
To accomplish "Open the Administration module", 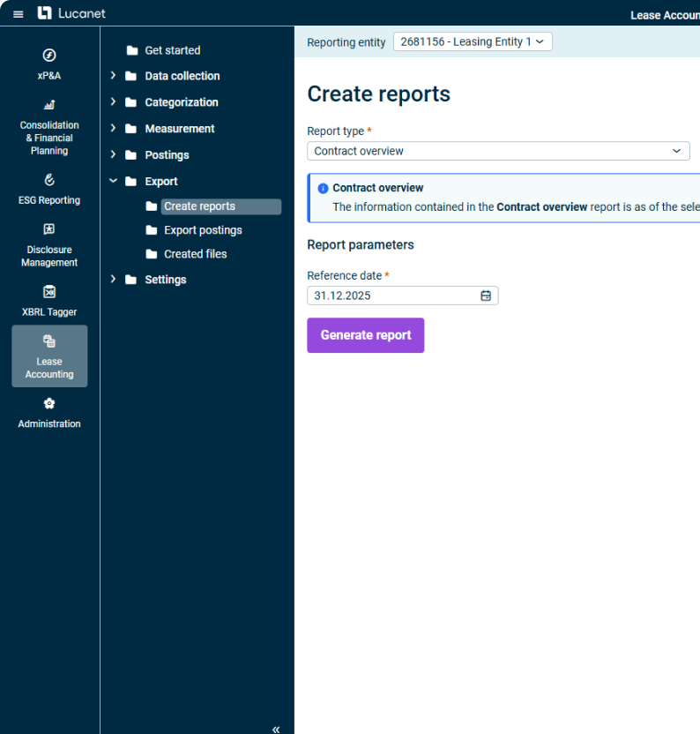I will 49,413.
